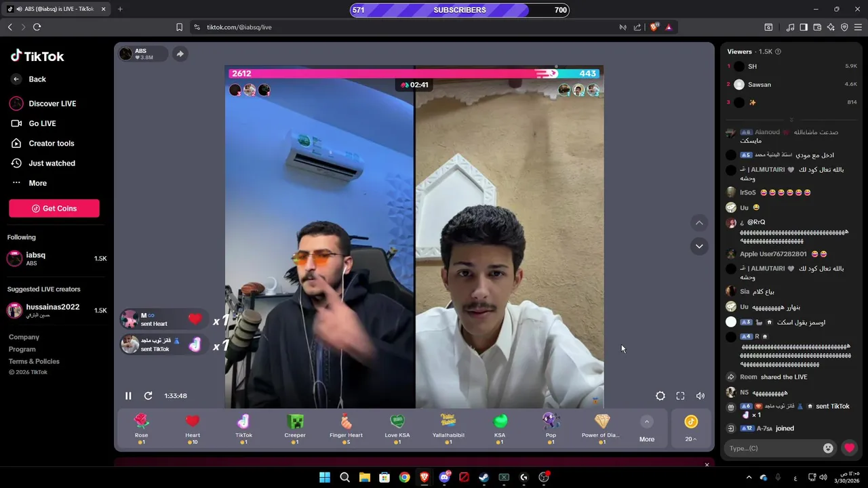Open Brave Wallet icon
The height and width of the screenshot is (488, 868).
817,27
